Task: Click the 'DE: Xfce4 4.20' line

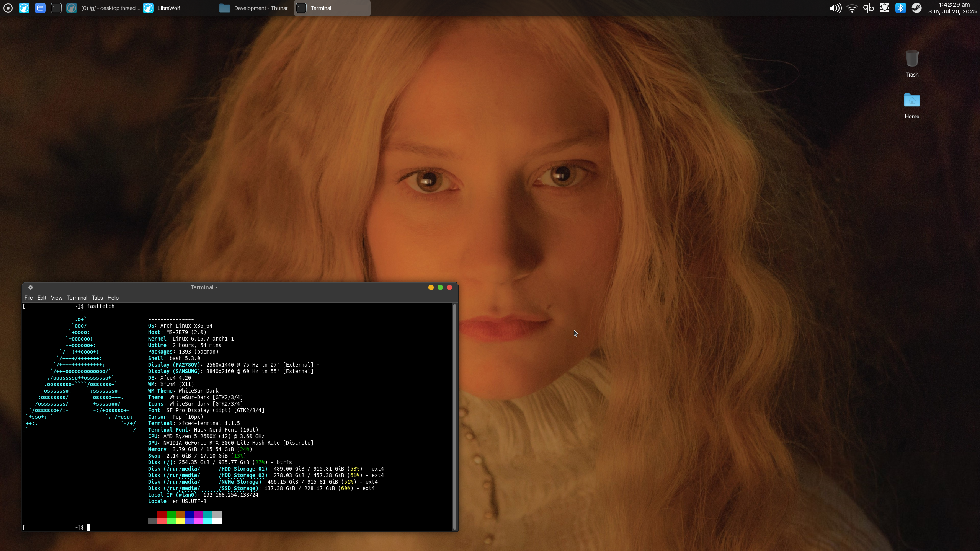Action: (170, 378)
